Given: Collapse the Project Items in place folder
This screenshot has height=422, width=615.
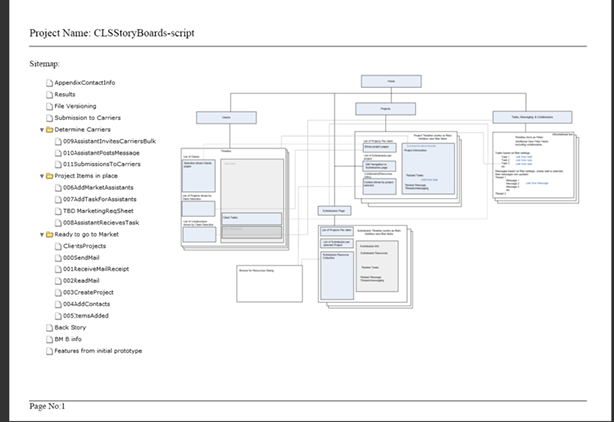Looking at the screenshot, I should (x=41, y=176).
